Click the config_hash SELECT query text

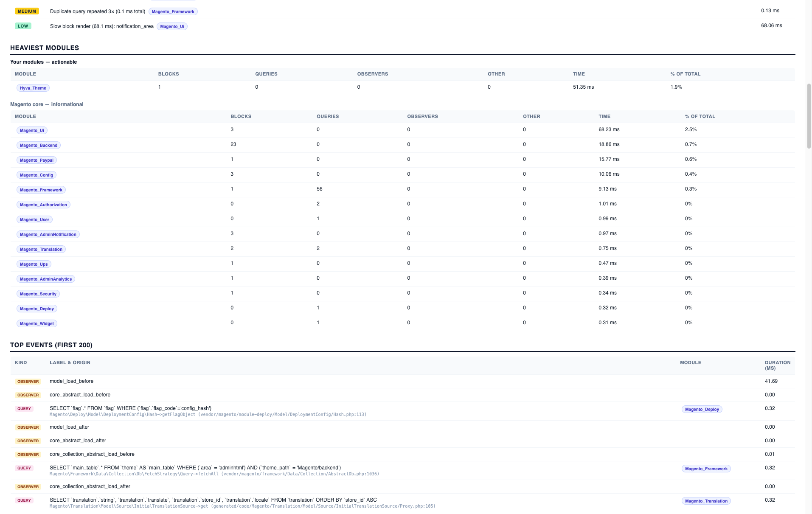(x=130, y=408)
